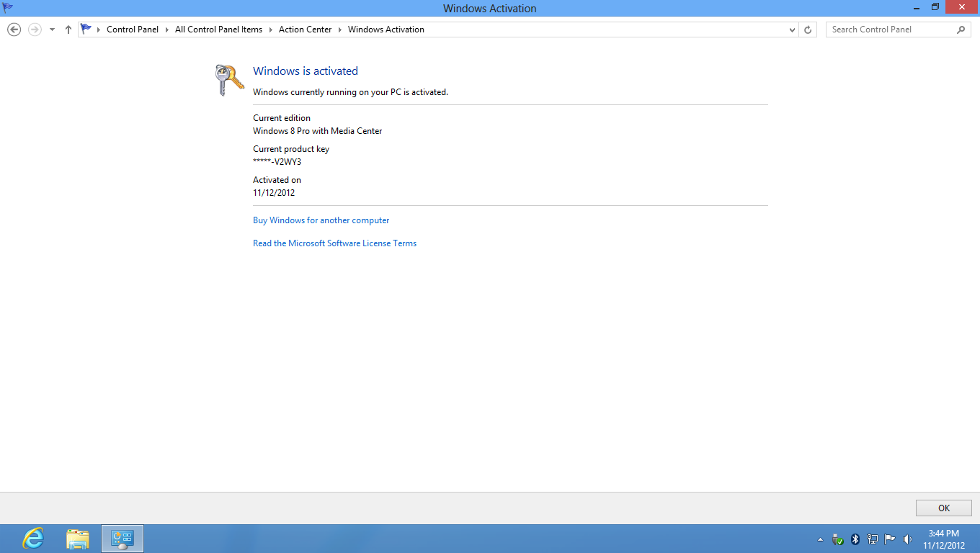This screenshot has height=553, width=980.
Task: Click the flag icon in address bar
Action: 86,29
